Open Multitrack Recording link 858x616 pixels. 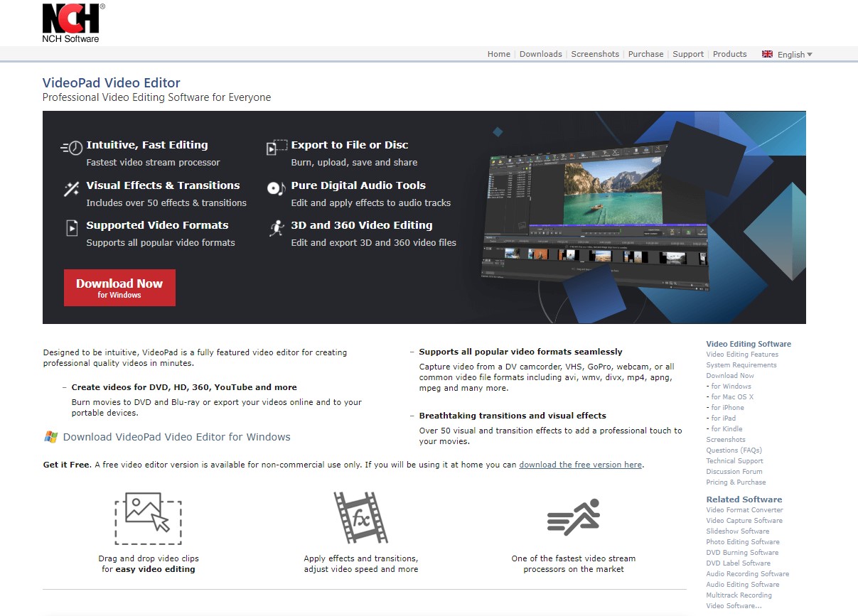739,595
